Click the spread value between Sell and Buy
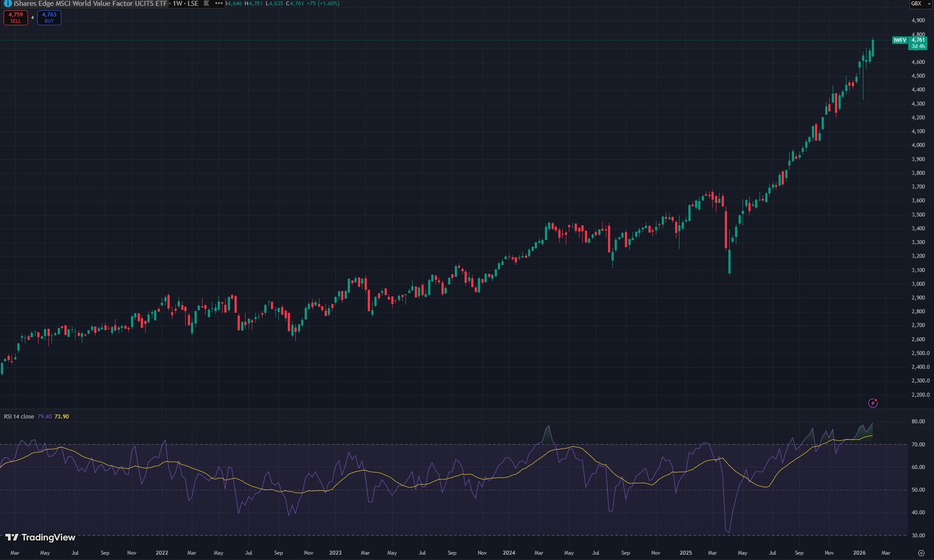Viewport: 934px width, 560px height. (x=32, y=18)
